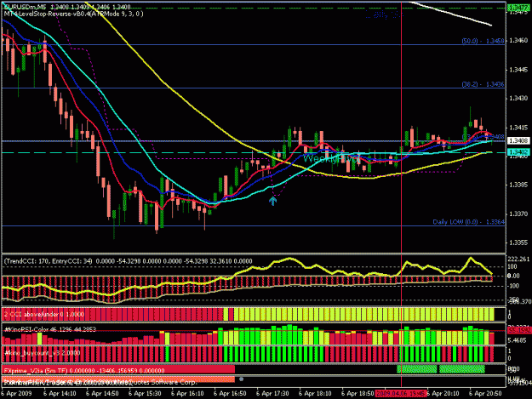Click the 1.3415 price axis value
Image resolution: width=532 pixels, height=399 pixels.
tap(518, 128)
